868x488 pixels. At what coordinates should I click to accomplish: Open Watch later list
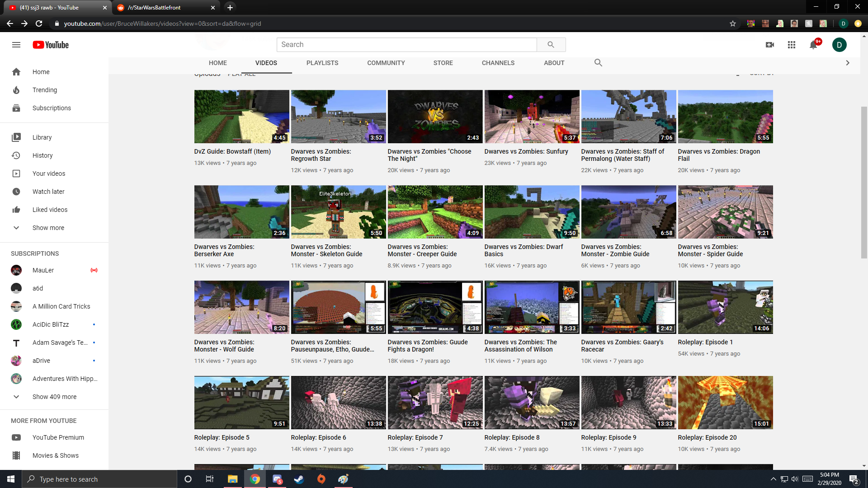(x=54, y=192)
